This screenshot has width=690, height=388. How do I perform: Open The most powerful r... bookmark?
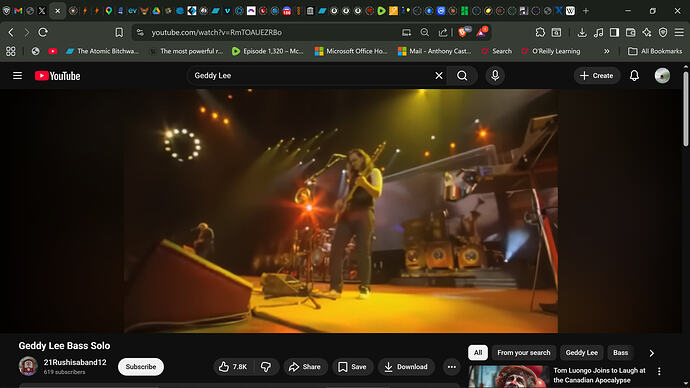click(186, 51)
